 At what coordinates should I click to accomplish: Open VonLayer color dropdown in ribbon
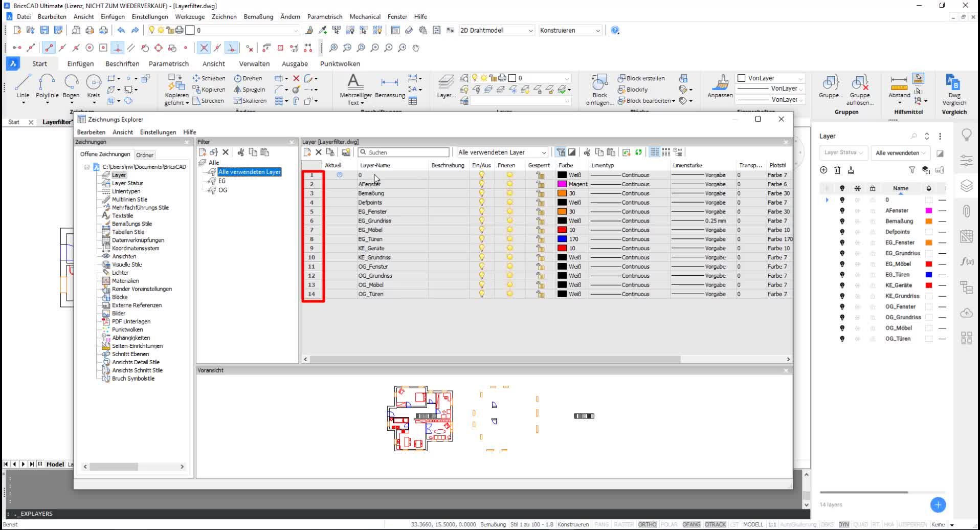pos(771,78)
